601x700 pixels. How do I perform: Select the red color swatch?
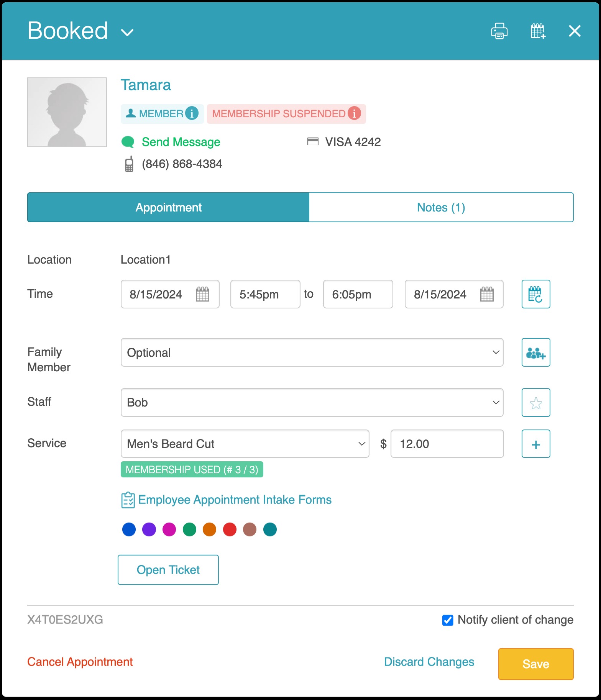pyautogui.click(x=230, y=530)
